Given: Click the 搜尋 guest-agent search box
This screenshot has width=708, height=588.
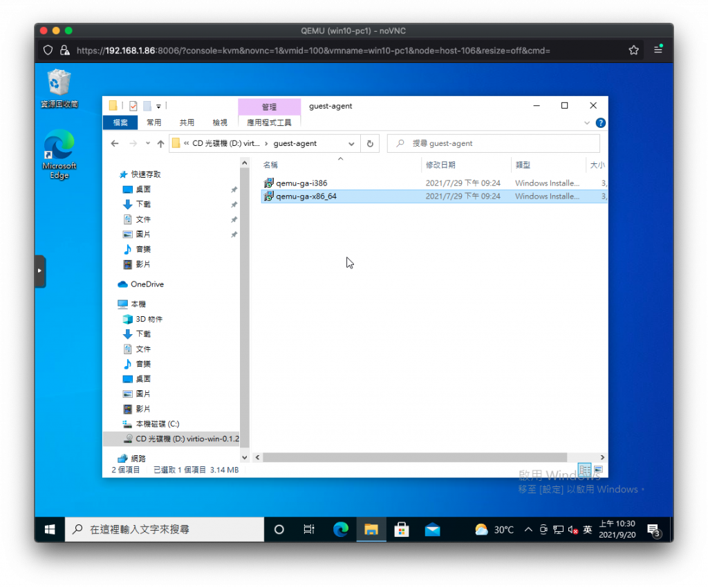Looking at the screenshot, I should click(494, 144).
